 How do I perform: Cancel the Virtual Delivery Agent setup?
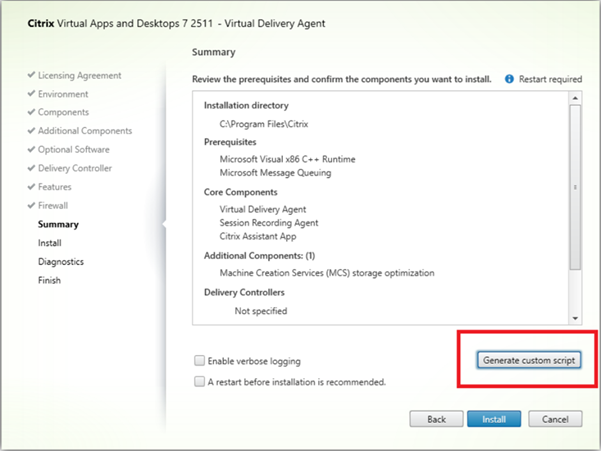(x=555, y=419)
